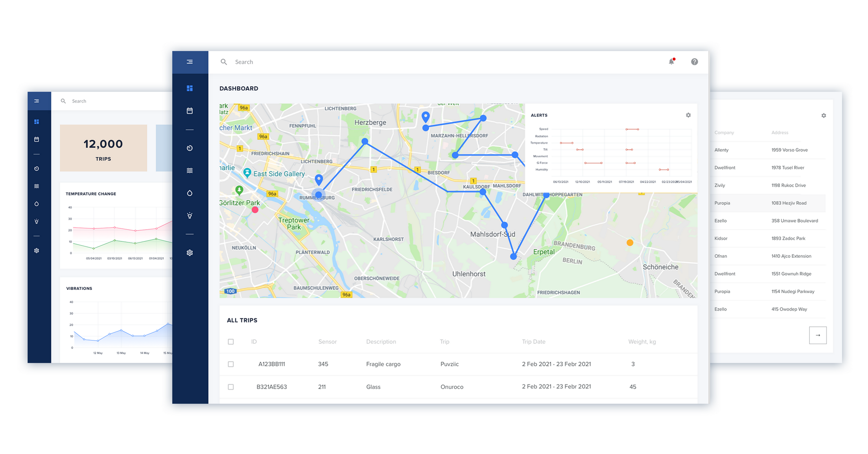The height and width of the screenshot is (454, 868).
Task: Select the Allenty row in right window
Action: tap(768, 150)
